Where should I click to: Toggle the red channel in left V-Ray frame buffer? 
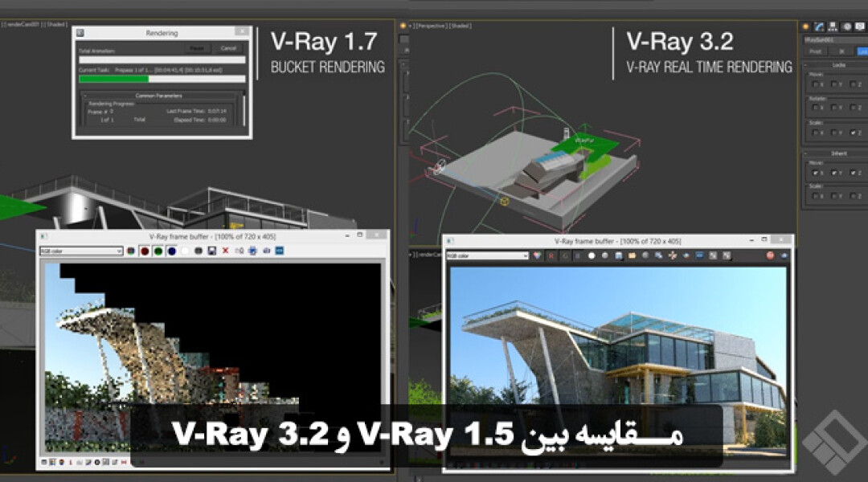coord(145,251)
